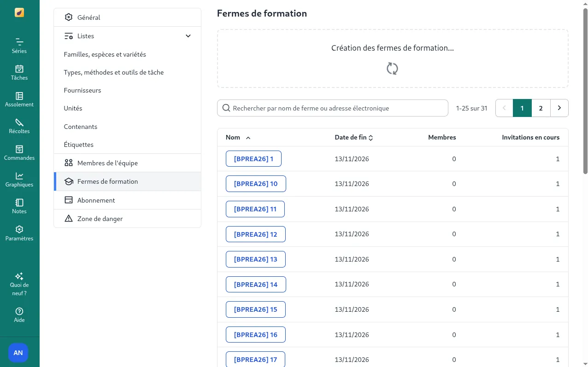Open the Graphiques charts icon

(x=19, y=180)
